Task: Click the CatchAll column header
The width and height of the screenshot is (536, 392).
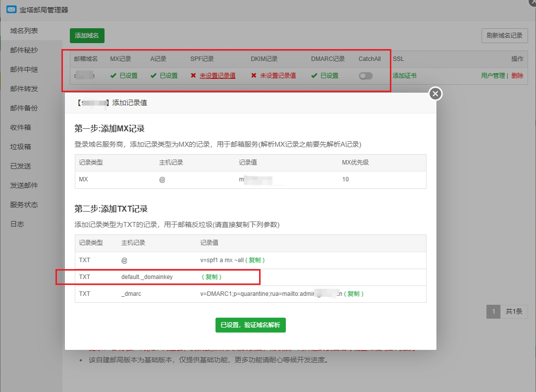Action: (370, 59)
